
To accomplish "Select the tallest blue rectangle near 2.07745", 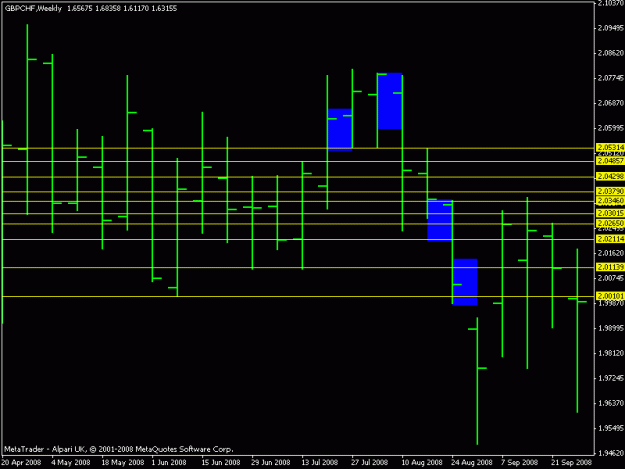I will coord(390,101).
